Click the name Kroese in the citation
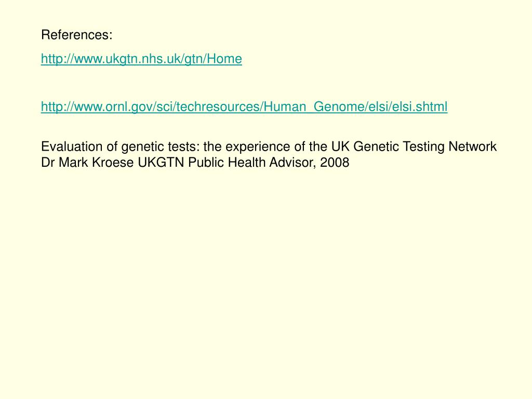The image size is (532, 399). click(113, 162)
